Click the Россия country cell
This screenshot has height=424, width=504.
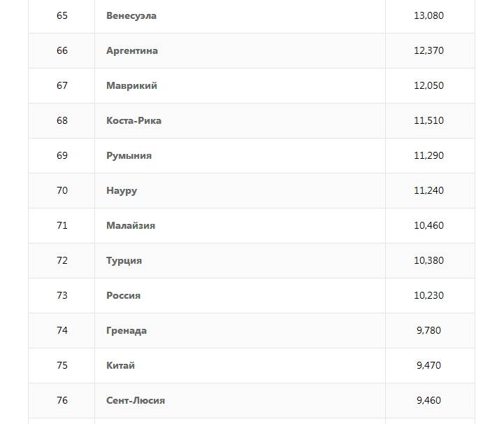[x=123, y=295]
